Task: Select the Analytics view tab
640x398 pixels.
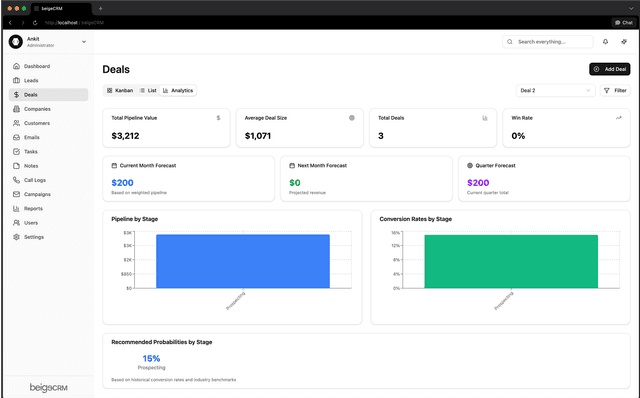Action: 178,91
